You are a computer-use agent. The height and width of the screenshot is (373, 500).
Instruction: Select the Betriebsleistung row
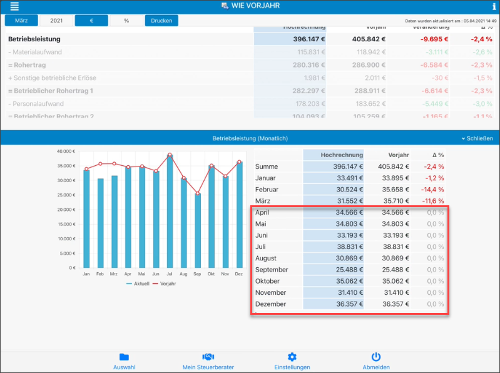pyautogui.click(x=250, y=39)
